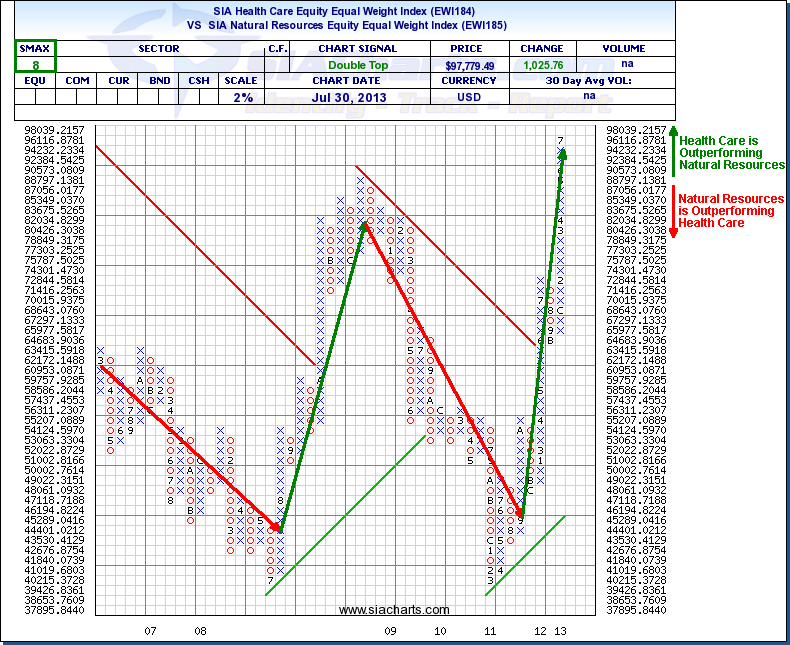This screenshot has width=790, height=645.
Task: Click the red down arrow in legend
Action: (674, 211)
